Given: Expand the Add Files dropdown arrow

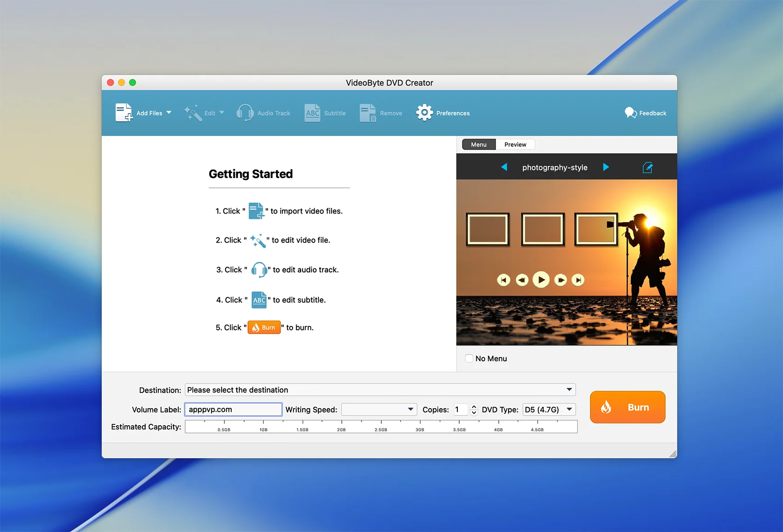Looking at the screenshot, I should coord(169,113).
